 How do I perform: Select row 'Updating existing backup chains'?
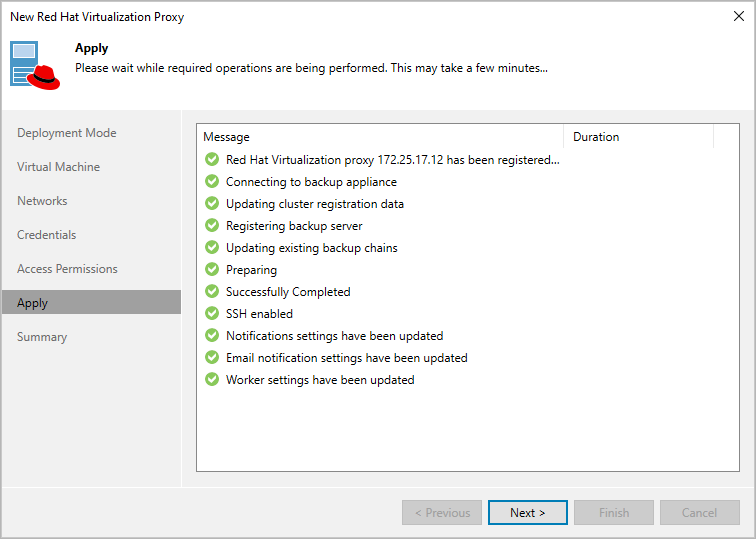[468, 247]
